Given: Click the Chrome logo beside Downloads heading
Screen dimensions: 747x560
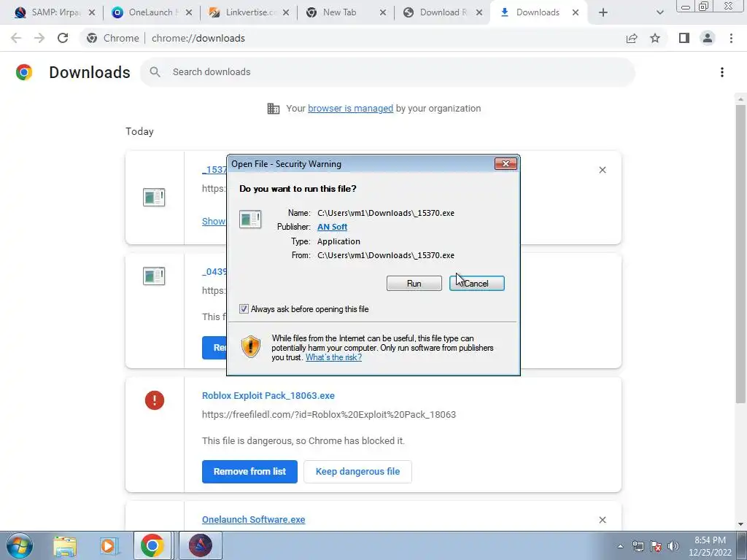Looking at the screenshot, I should [x=24, y=72].
